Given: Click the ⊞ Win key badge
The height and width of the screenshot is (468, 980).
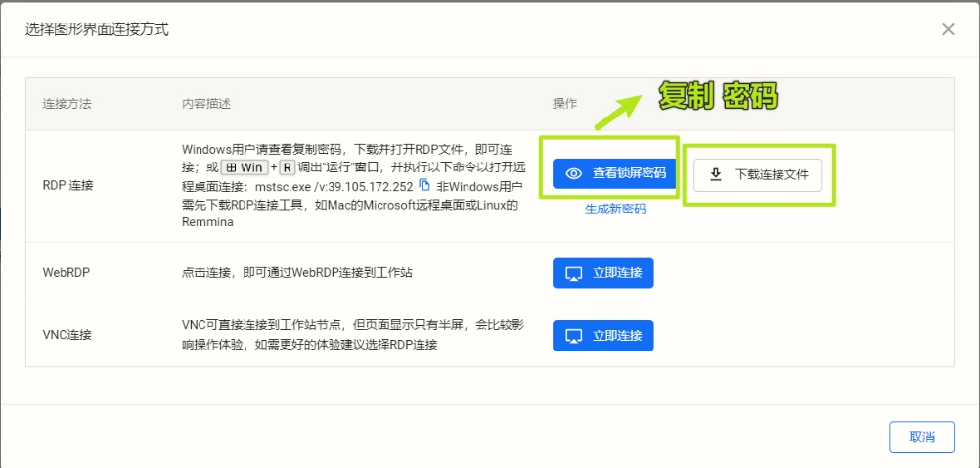Looking at the screenshot, I should click(245, 167).
